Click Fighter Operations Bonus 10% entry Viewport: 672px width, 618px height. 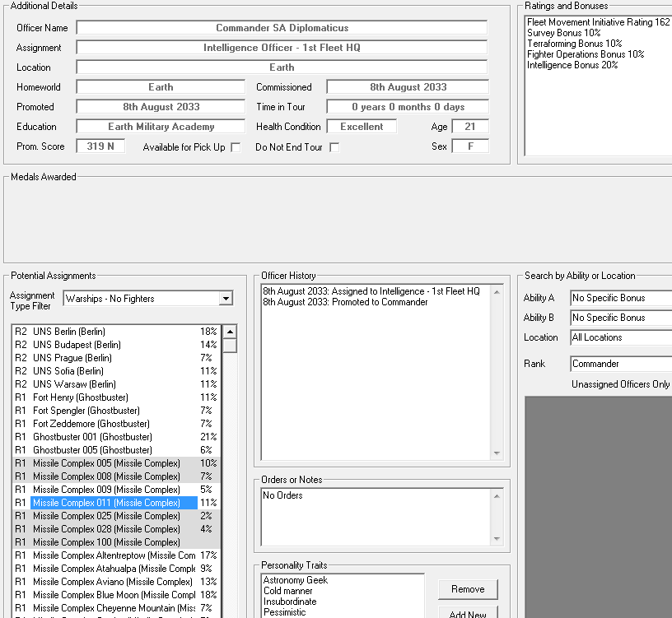tap(586, 54)
